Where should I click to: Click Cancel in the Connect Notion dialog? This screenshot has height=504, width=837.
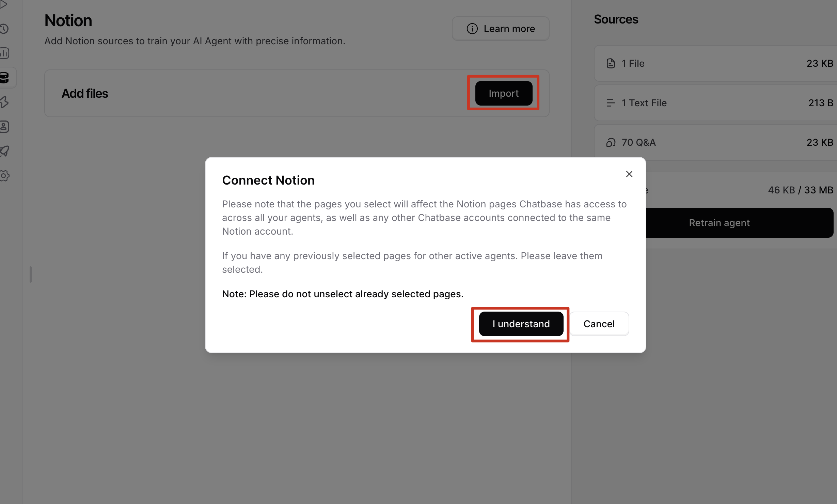tap(599, 324)
